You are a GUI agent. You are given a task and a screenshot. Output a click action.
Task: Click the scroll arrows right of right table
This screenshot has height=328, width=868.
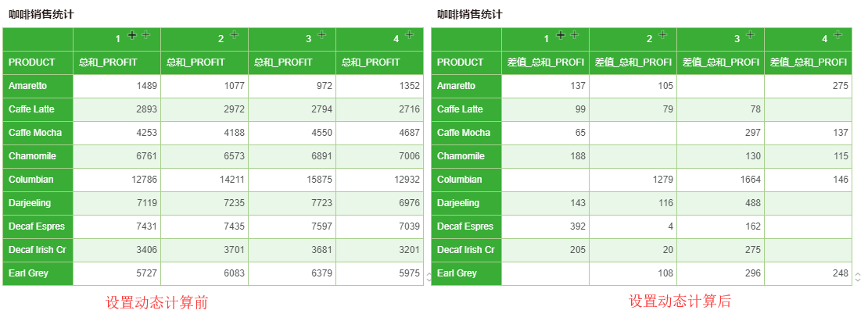click(x=858, y=276)
